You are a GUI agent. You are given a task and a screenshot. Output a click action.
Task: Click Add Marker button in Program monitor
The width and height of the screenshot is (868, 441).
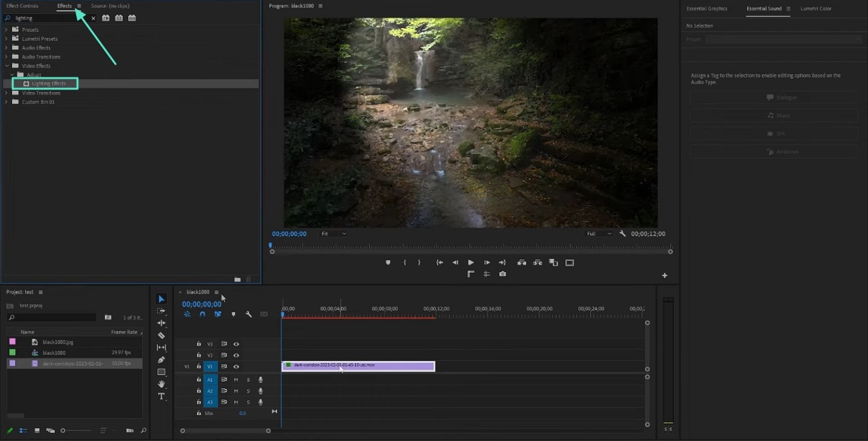point(388,262)
